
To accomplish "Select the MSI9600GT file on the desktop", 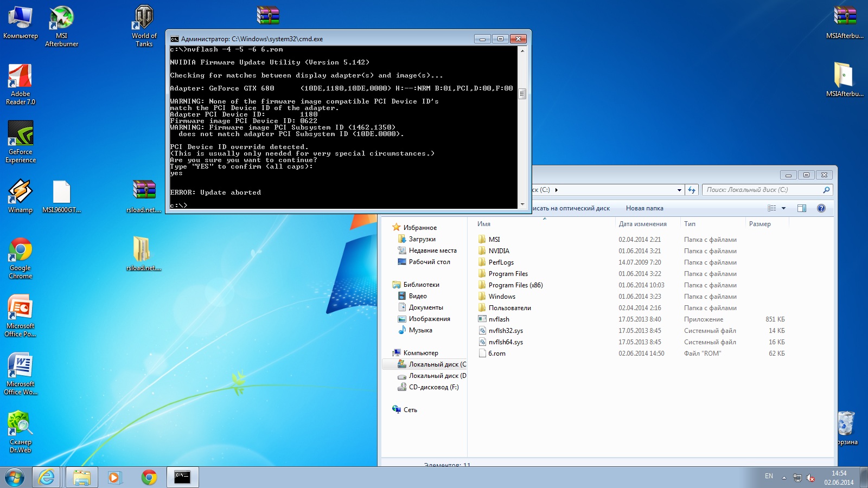I will pyautogui.click(x=61, y=196).
